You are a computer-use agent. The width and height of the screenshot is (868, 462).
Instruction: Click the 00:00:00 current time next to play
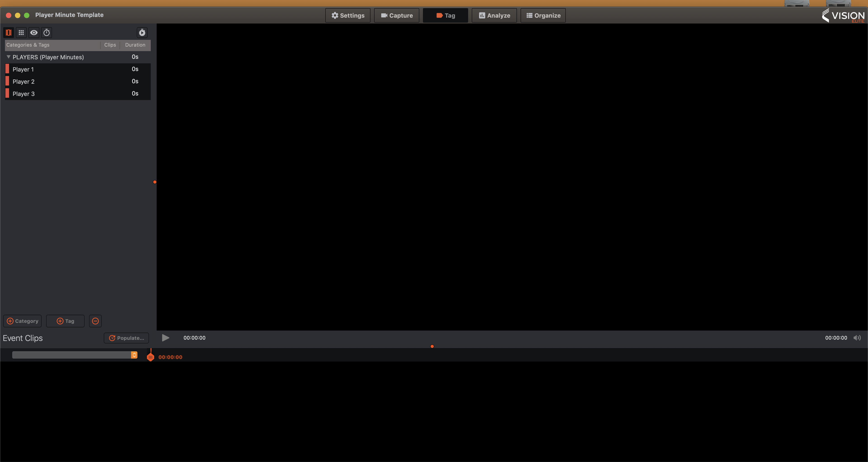coord(194,338)
